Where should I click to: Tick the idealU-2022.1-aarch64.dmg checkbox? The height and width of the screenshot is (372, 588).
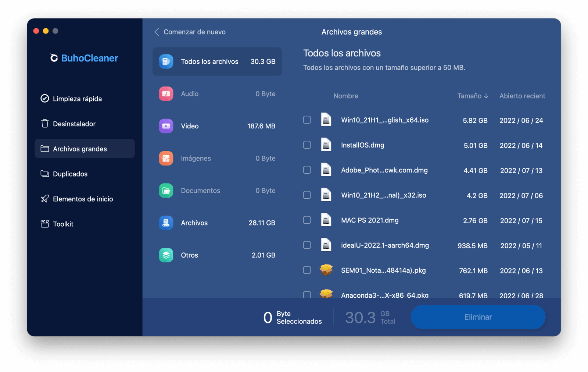point(307,245)
